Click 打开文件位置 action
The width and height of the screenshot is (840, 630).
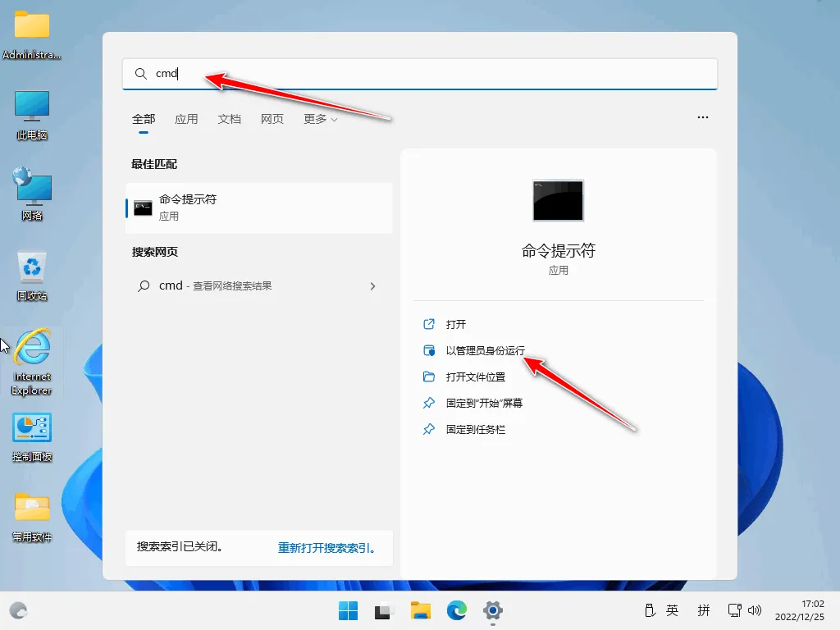476,377
